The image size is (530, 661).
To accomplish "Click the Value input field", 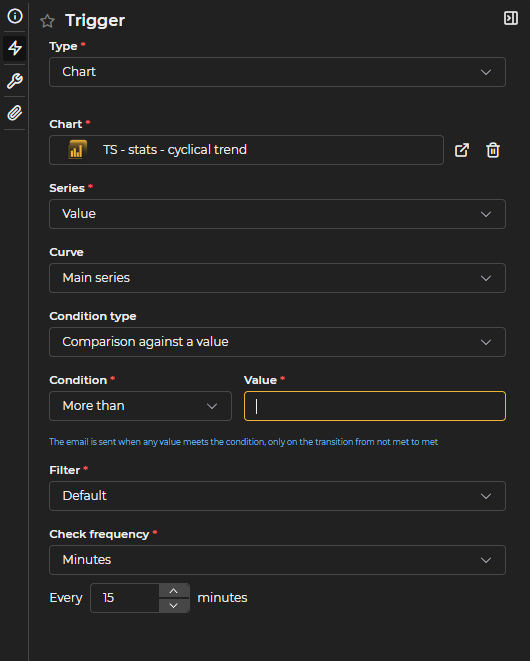I will tap(375, 406).
